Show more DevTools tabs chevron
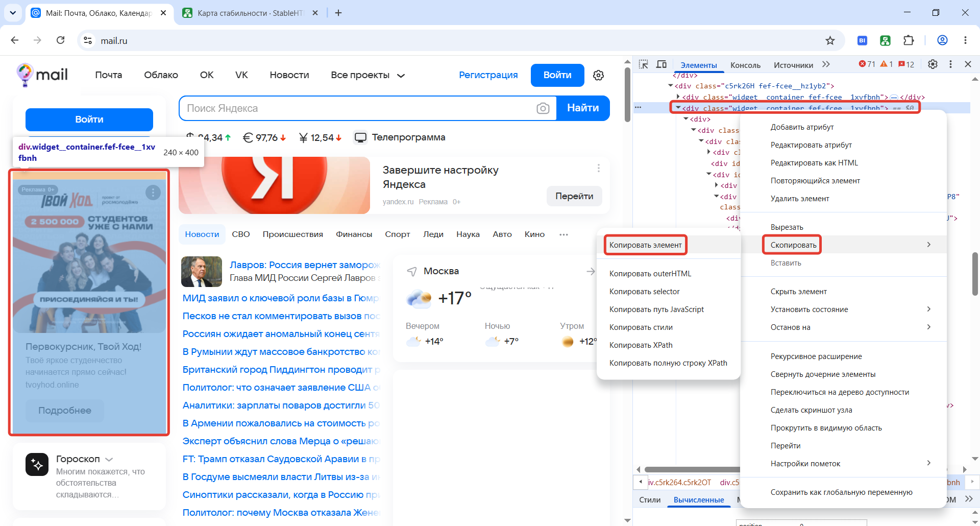The height and width of the screenshot is (526, 980). click(826, 64)
